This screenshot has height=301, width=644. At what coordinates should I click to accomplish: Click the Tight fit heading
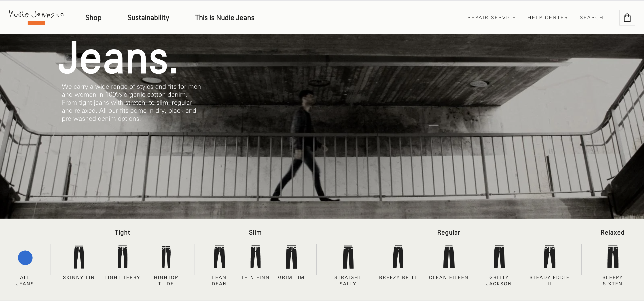[123, 232]
